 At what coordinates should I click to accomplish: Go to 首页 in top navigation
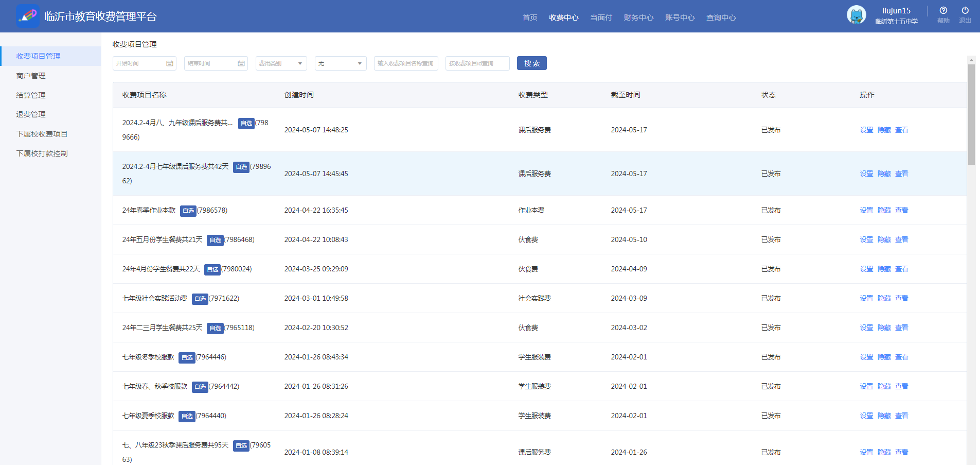click(x=530, y=18)
